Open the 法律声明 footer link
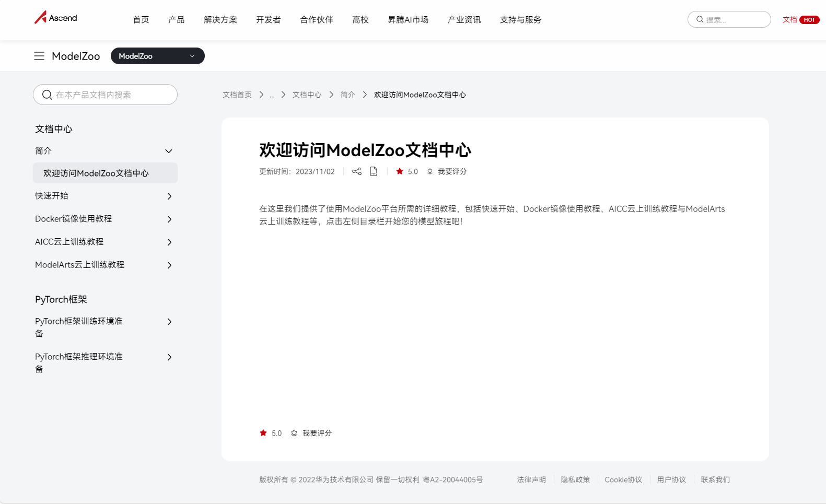The width and height of the screenshot is (826, 504). coord(531,479)
